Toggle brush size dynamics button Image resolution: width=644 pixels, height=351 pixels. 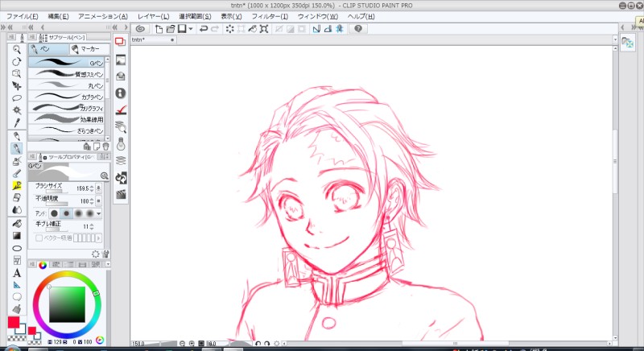pos(98,188)
